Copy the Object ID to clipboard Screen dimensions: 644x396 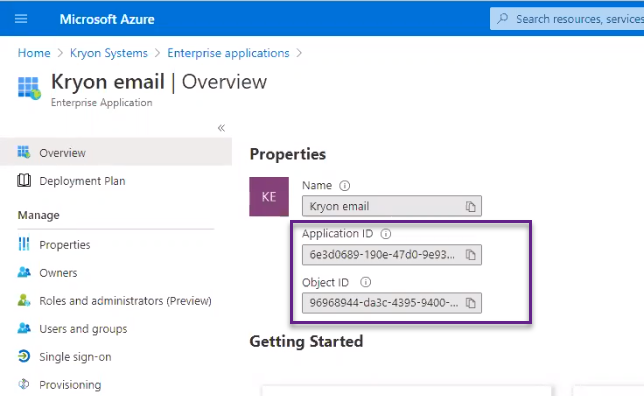471,303
